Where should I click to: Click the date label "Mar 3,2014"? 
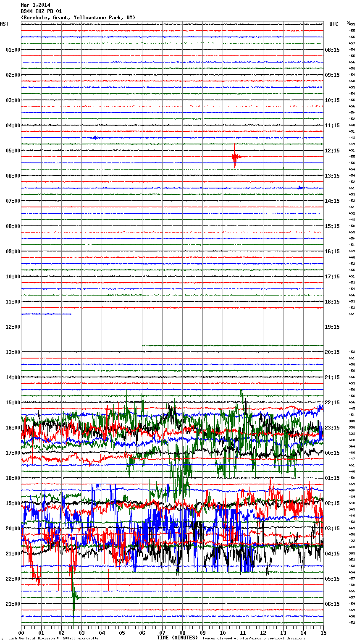tap(35, 5)
